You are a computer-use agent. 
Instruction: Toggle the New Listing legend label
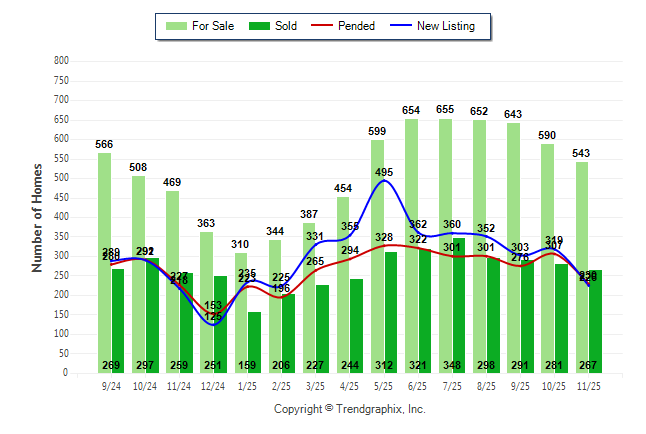[x=446, y=26]
